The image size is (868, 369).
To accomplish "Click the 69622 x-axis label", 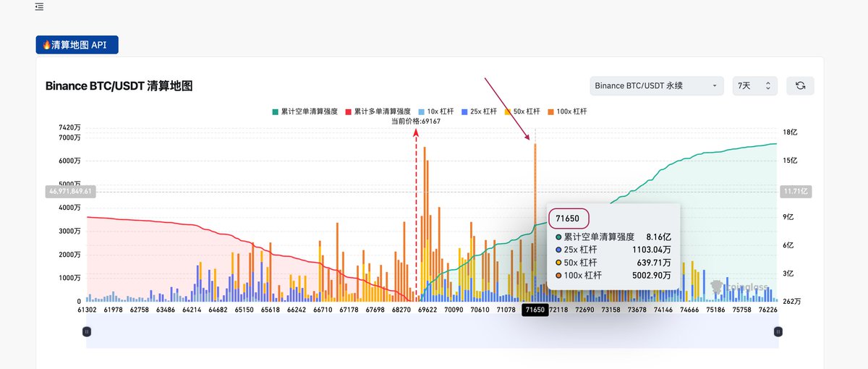I will coord(427,310).
